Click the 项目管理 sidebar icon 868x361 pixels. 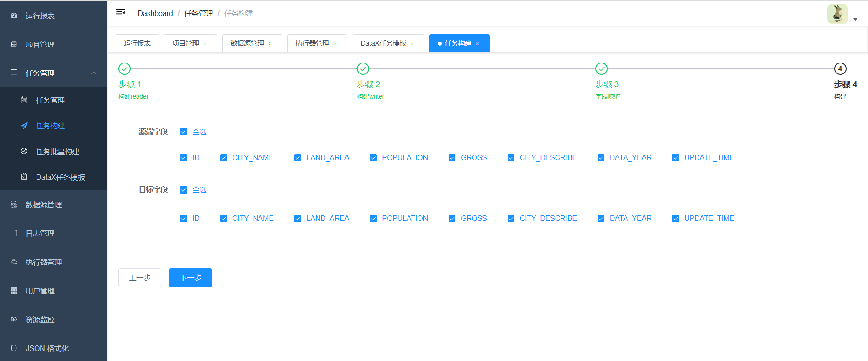pyautogui.click(x=14, y=44)
